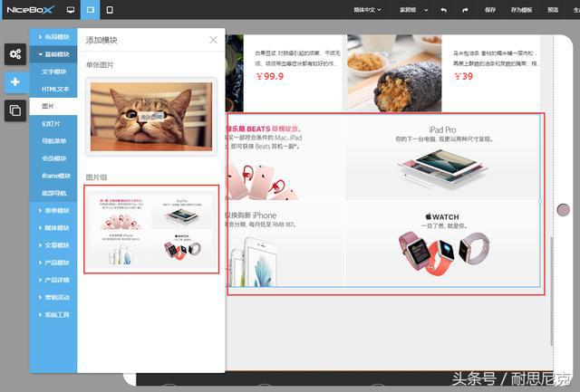The width and height of the screenshot is (580, 392).
Task: Select 文字模块 in module list
Action: coord(55,72)
